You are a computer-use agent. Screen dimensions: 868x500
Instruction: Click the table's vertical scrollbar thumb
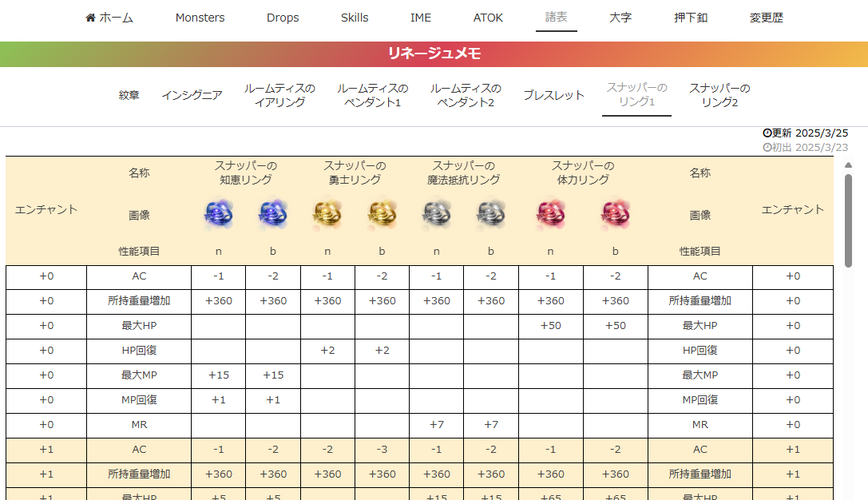(848, 221)
